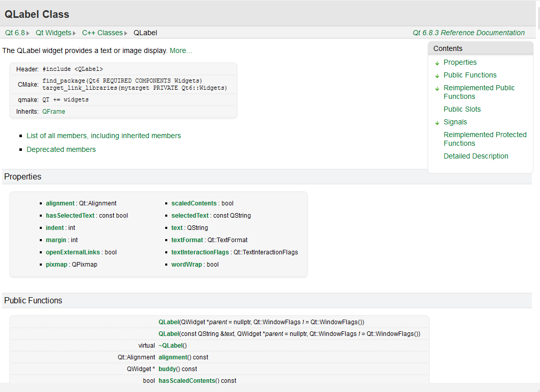Jump to Public Functions in Contents
The image size is (540, 392).
(470, 75)
